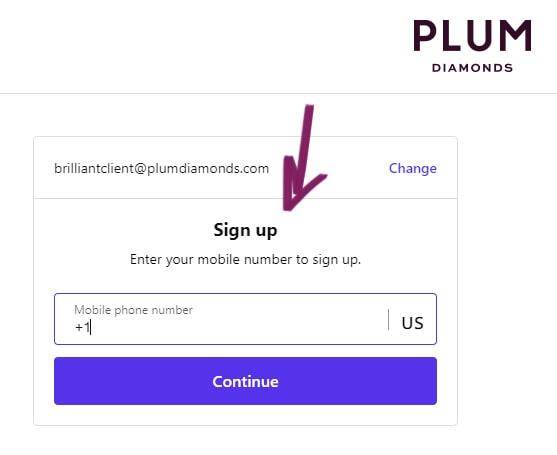Viewport: 557px width, 455px height.
Task: Place cursor after the +1 prefix
Action: [x=90, y=327]
